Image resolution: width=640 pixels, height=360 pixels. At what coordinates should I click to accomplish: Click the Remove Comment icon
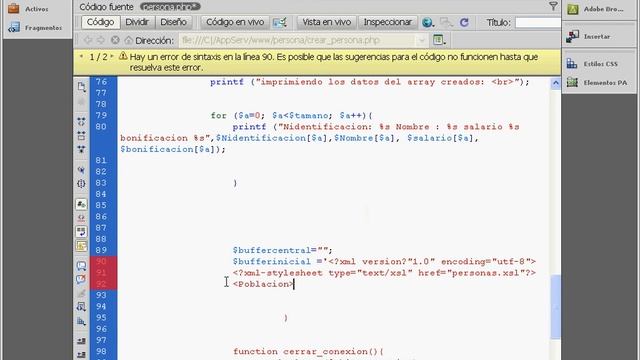[x=81, y=280]
